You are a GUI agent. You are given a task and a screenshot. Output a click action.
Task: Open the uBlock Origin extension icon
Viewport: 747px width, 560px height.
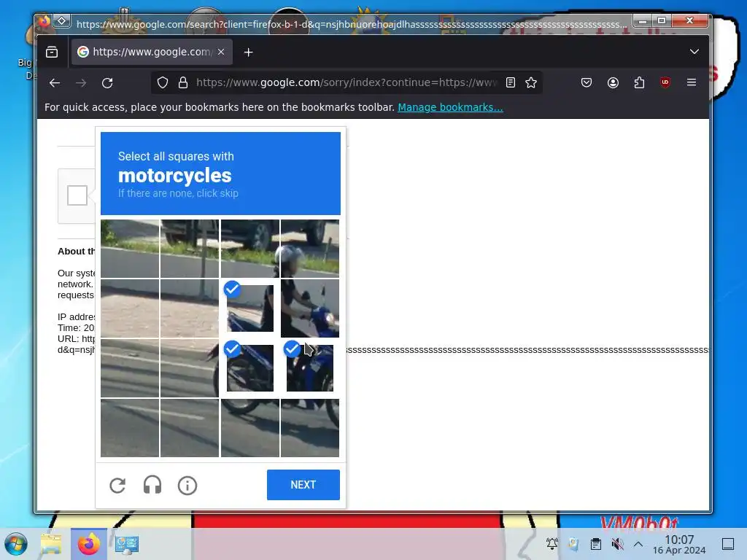tap(665, 82)
